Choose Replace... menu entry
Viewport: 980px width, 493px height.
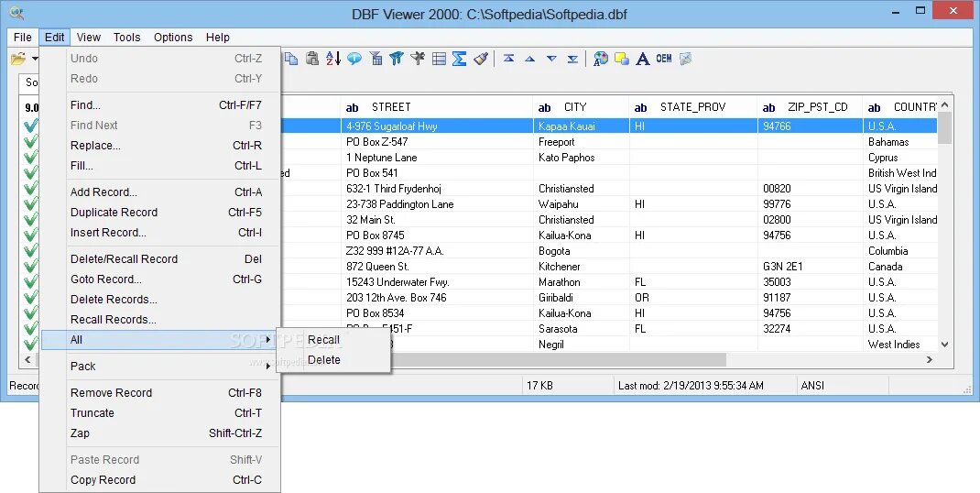click(x=160, y=146)
